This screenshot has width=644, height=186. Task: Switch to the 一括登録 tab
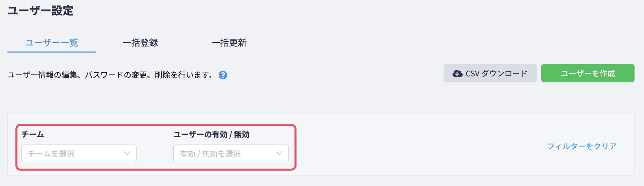tap(140, 43)
